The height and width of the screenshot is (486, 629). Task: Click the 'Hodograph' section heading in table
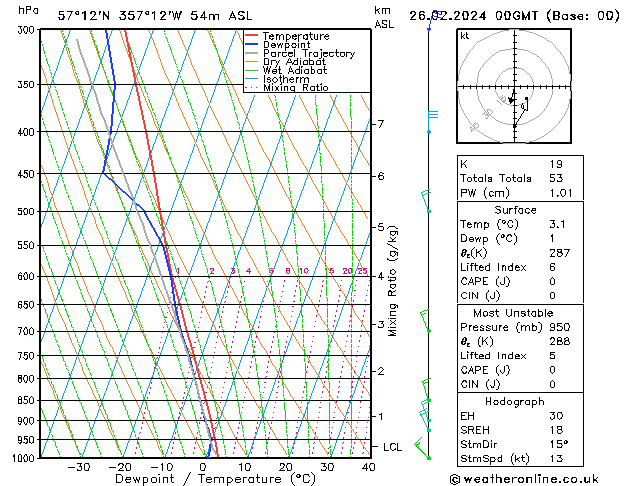pos(515,402)
